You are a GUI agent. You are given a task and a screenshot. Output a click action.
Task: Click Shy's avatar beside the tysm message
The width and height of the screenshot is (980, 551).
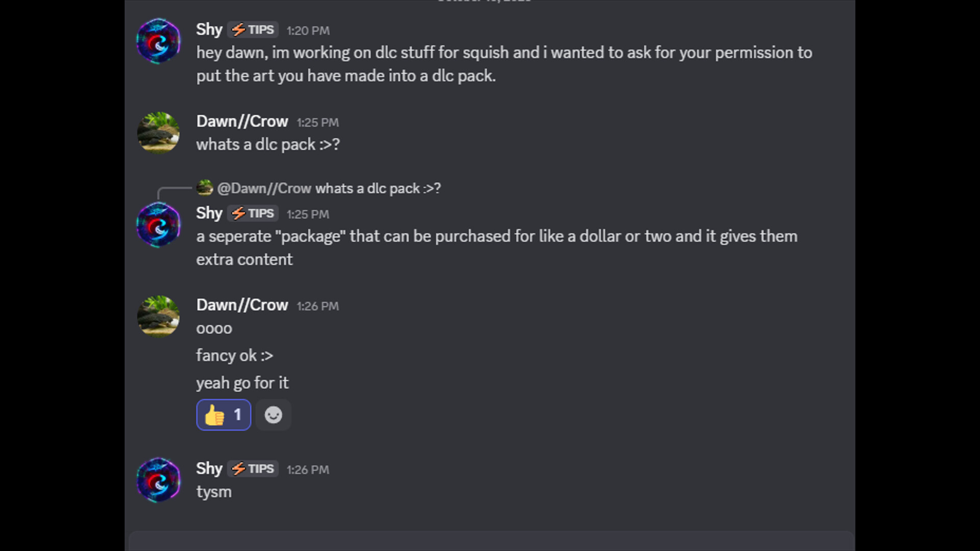click(158, 480)
